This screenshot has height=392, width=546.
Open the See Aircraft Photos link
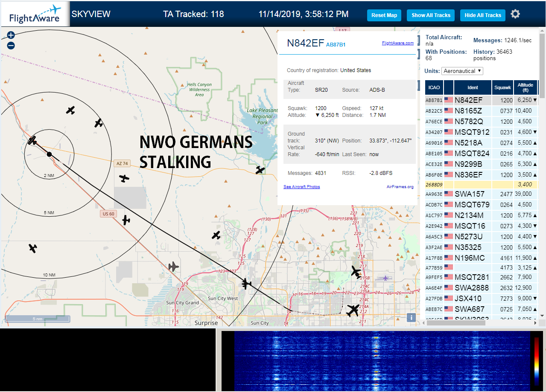pos(301,187)
